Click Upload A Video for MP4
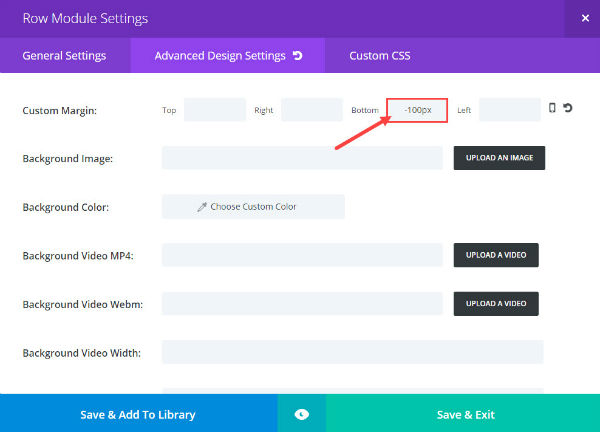 click(496, 255)
